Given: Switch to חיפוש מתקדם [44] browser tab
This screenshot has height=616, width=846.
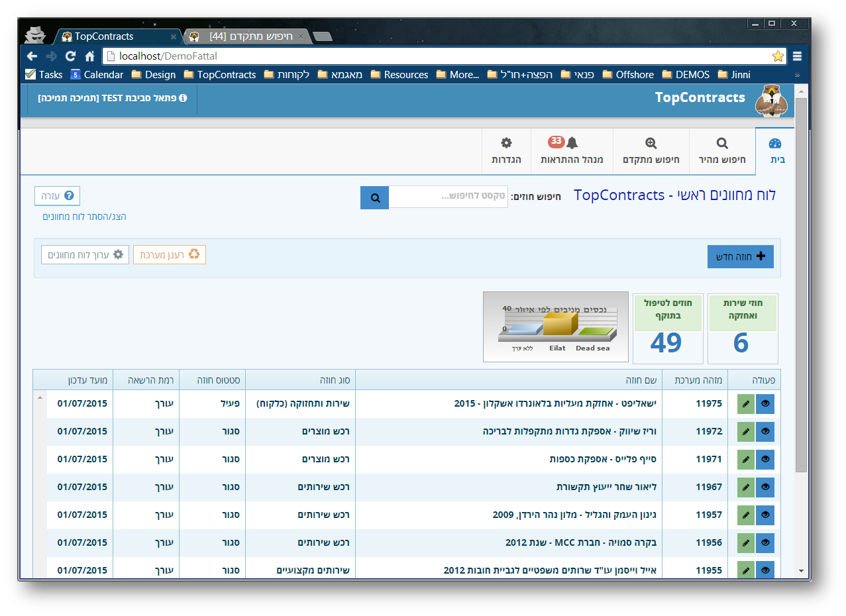Looking at the screenshot, I should (x=246, y=36).
